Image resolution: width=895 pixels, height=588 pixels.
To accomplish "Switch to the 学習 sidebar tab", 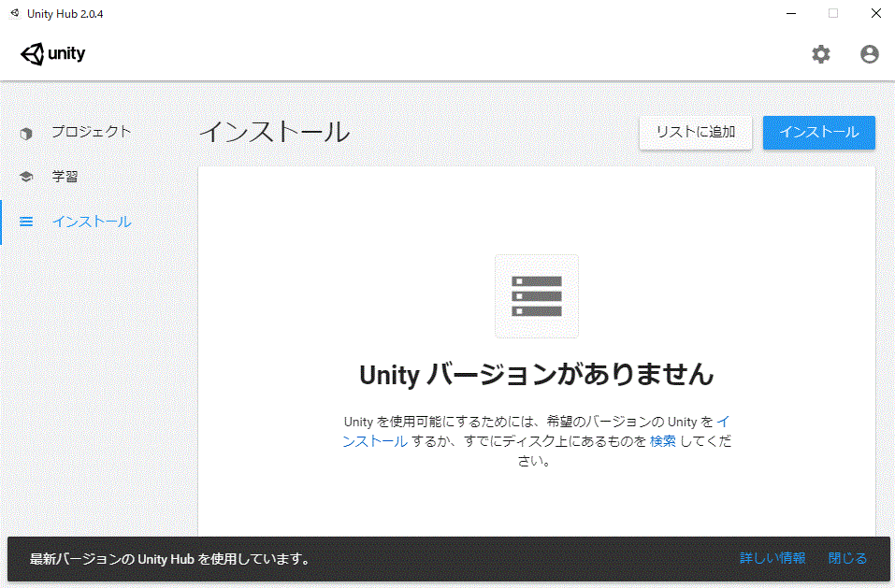I will 65,177.
